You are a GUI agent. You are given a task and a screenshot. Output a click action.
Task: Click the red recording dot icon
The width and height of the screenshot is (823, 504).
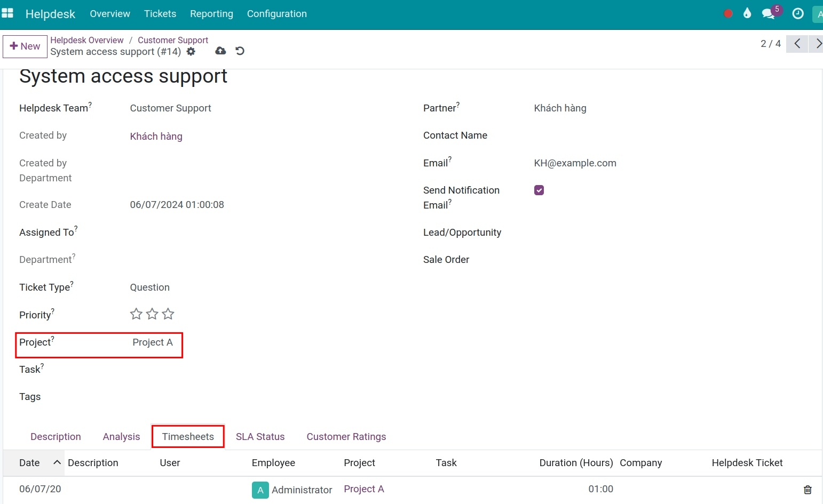coord(728,14)
